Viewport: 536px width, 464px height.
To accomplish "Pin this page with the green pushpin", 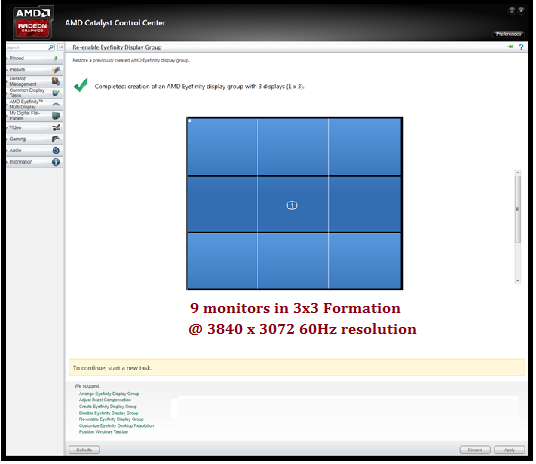I will [x=510, y=47].
